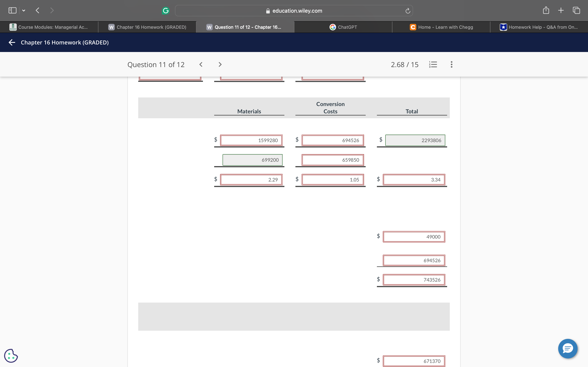This screenshot has height=367, width=588.
Task: Click the Materials field containing 1599280
Action: [251, 140]
